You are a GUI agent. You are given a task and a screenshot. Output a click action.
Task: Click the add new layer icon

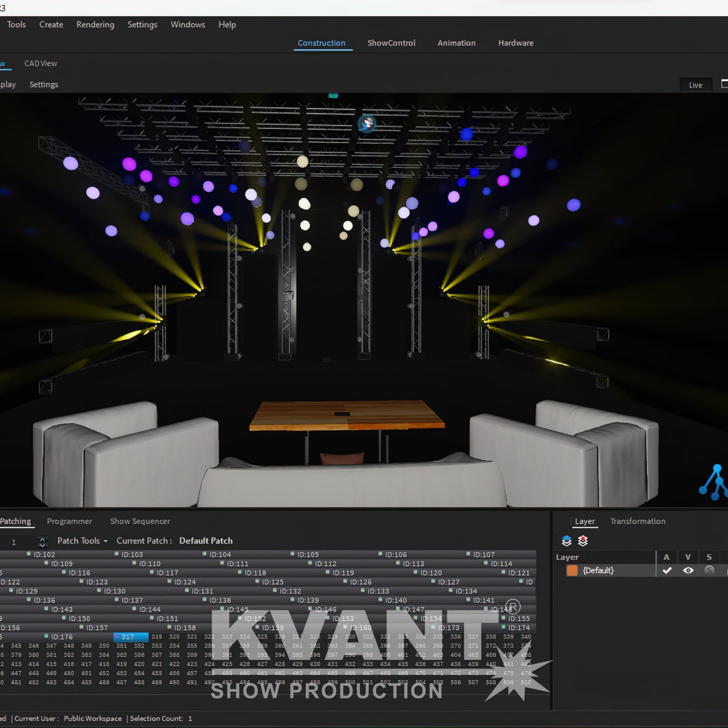click(566, 541)
